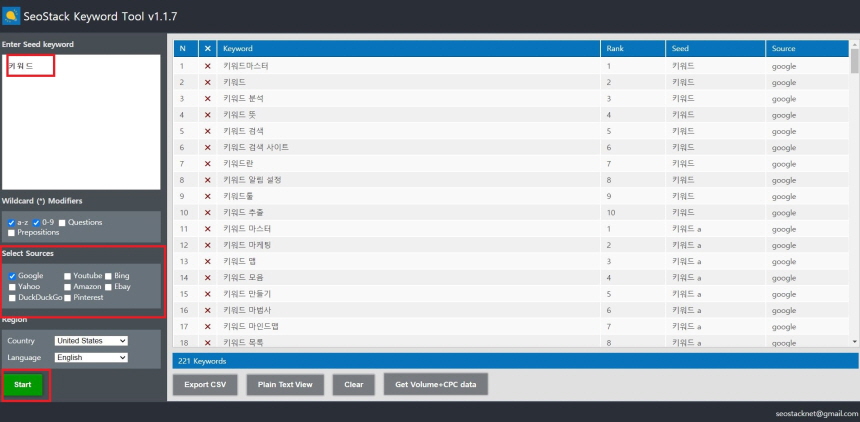Toggle the Google source checkbox

[x=12, y=276]
